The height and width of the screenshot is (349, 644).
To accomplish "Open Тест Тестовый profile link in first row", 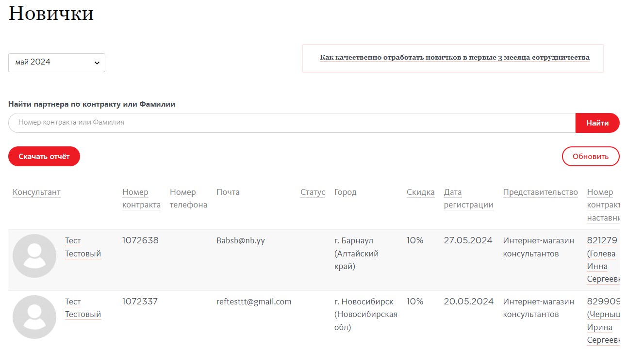I will pyautogui.click(x=83, y=247).
